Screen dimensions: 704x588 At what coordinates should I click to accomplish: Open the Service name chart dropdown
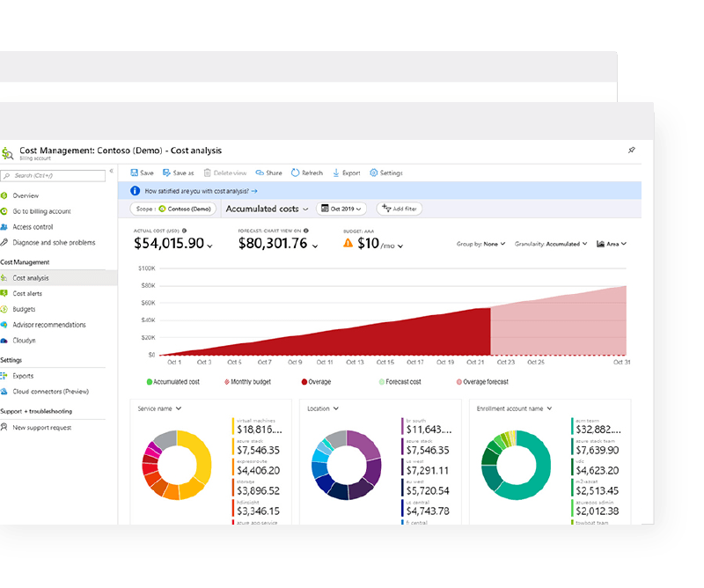(x=159, y=408)
